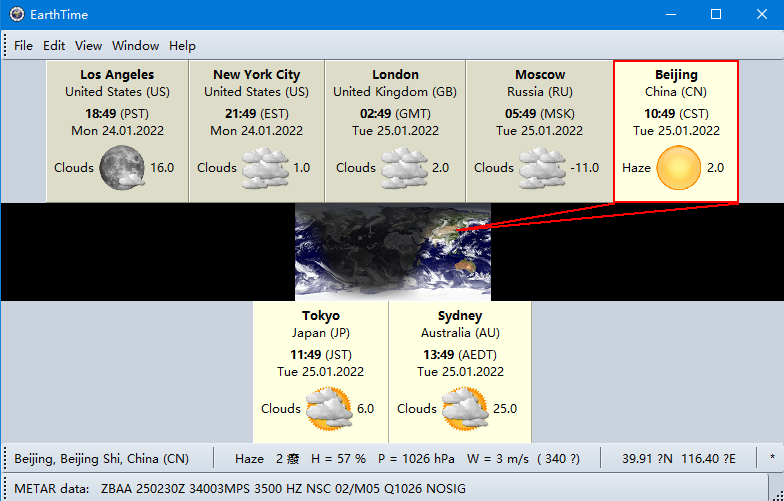Click status bar pressure P = 1026 hPa
Image resolution: width=784 pixels, height=501 pixels.
416,458
